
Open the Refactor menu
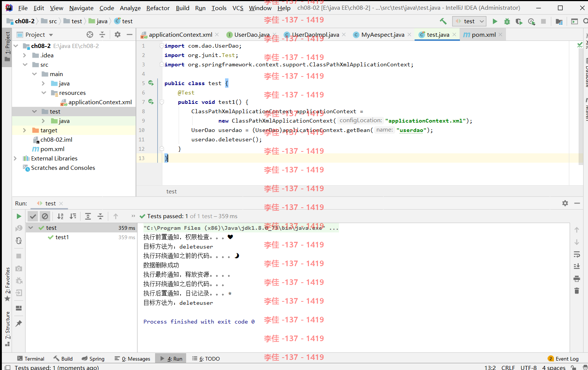tap(158, 8)
